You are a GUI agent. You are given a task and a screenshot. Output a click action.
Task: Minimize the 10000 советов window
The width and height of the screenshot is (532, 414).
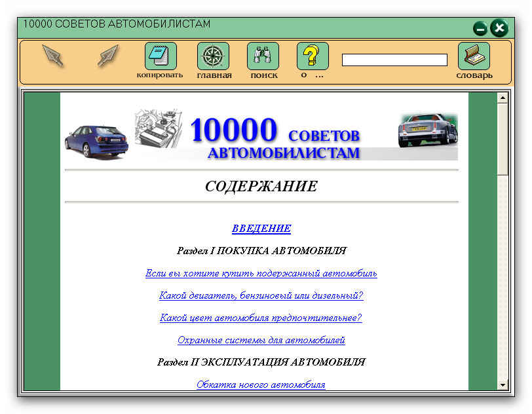tap(480, 29)
